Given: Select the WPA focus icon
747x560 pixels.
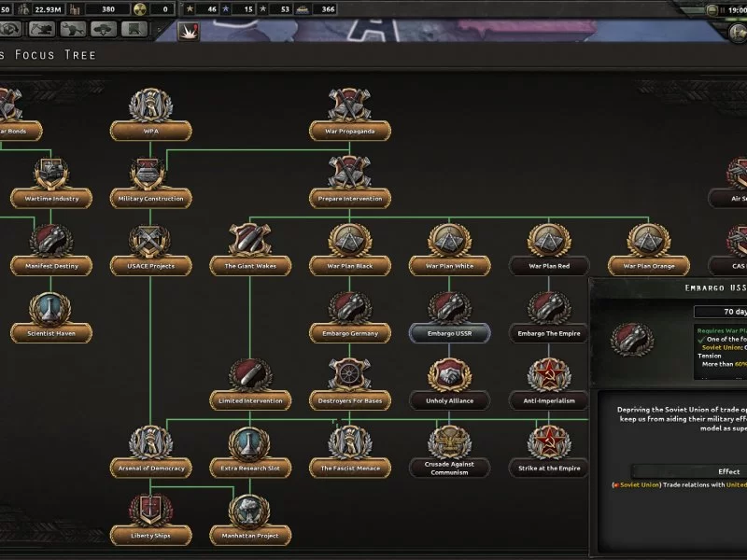Looking at the screenshot, I should pyautogui.click(x=150, y=106).
